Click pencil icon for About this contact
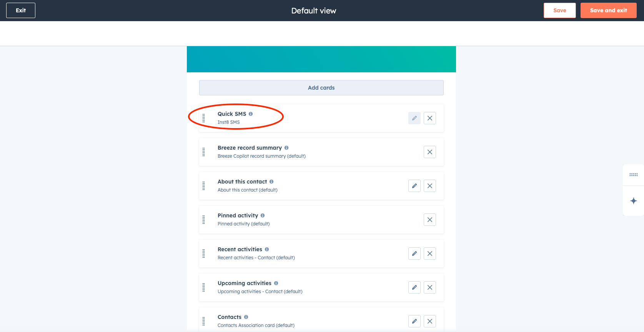The height and width of the screenshot is (332, 644). pyautogui.click(x=414, y=186)
